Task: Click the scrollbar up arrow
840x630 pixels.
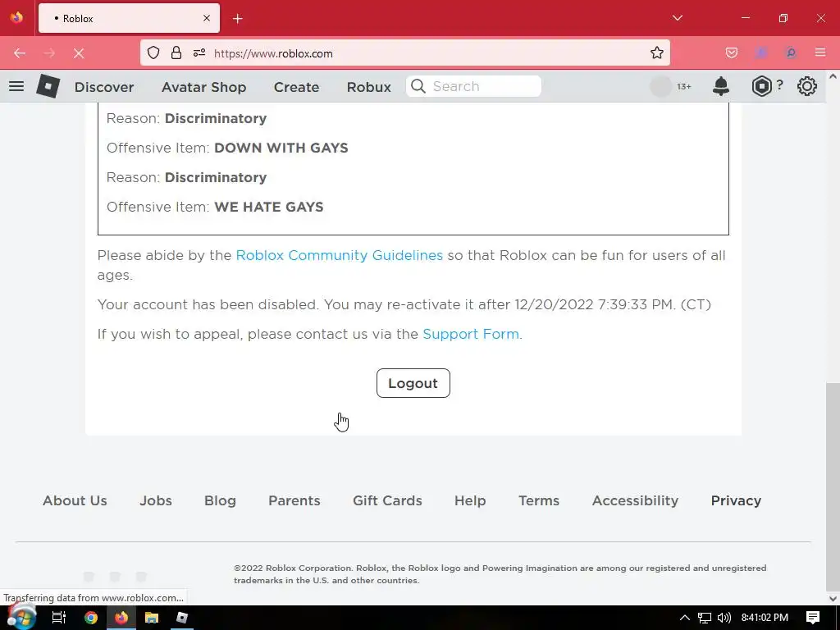Action: 833,76
